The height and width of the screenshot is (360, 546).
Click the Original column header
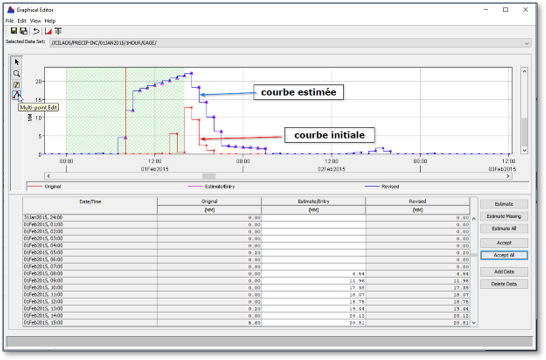209,201
